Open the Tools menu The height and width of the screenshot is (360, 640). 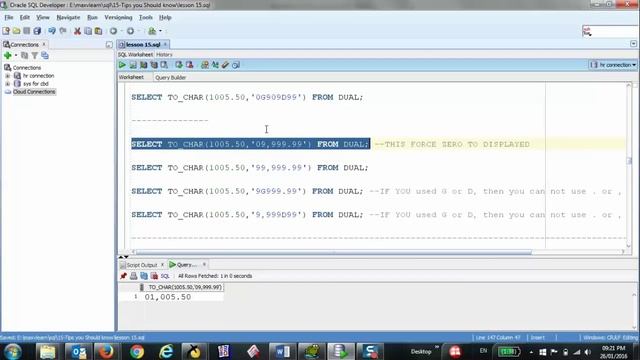coord(145,18)
